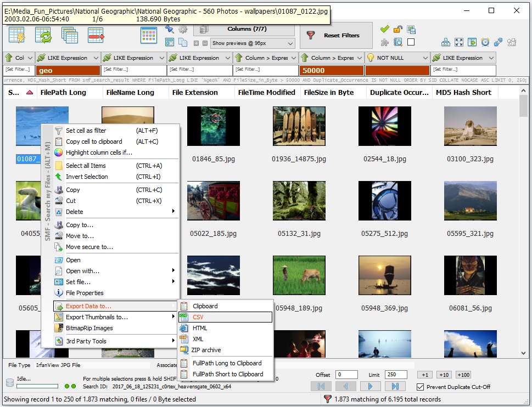
Task: Select BitmapRip Images in context menu
Action: 89,328
